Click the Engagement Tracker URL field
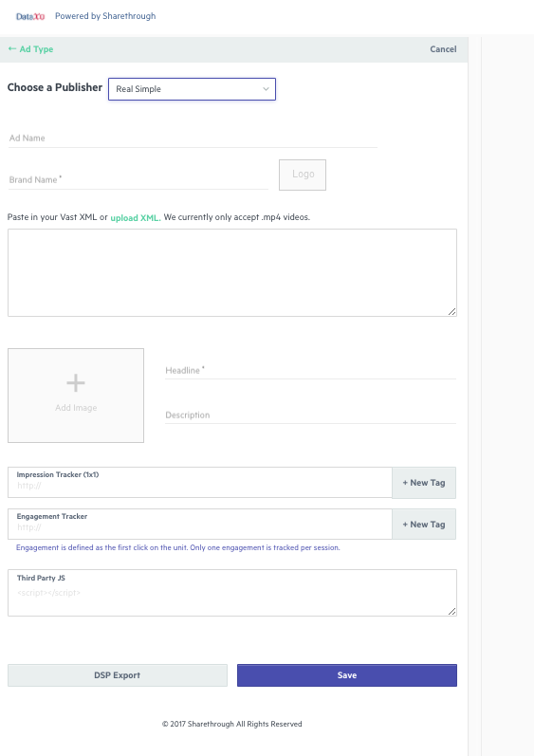534x756 pixels. point(200,525)
